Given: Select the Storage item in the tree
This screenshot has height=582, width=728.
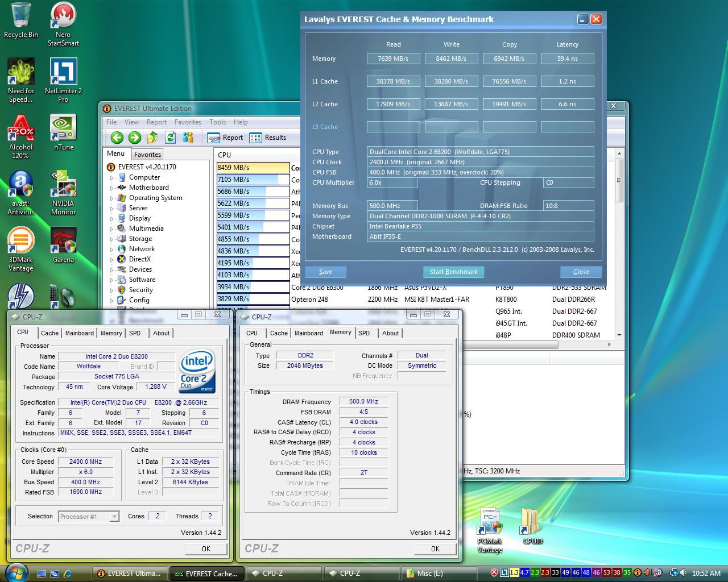Looking at the screenshot, I should (140, 239).
